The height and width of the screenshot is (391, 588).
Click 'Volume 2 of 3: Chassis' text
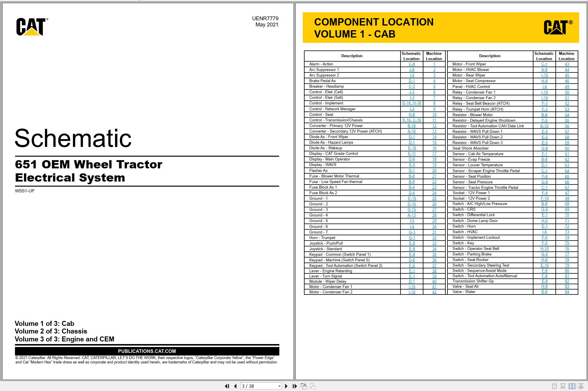tap(51, 331)
